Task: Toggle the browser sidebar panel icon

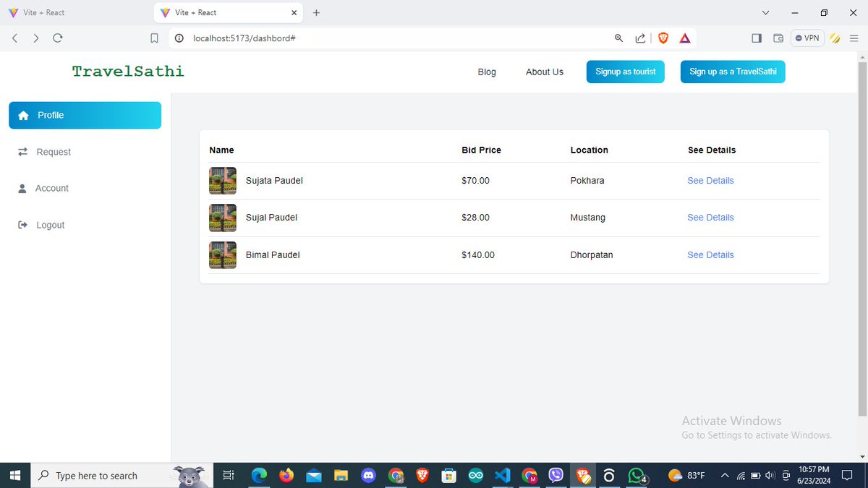Action: click(756, 38)
